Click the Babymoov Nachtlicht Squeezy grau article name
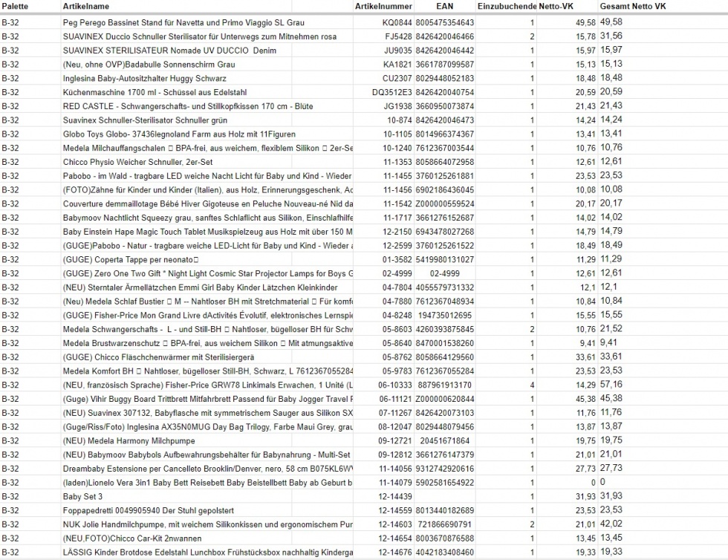Image resolution: width=728 pixels, height=560 pixels. (208, 218)
